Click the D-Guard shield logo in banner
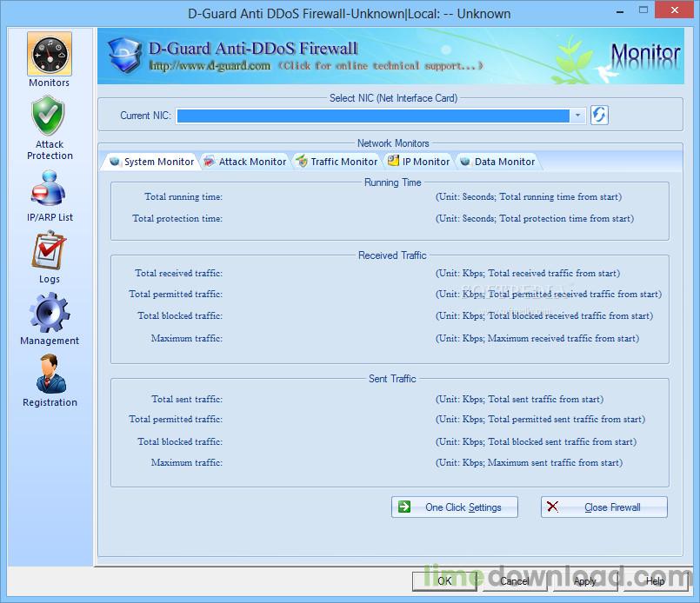Viewport: 700px width, 603px height. point(125,55)
